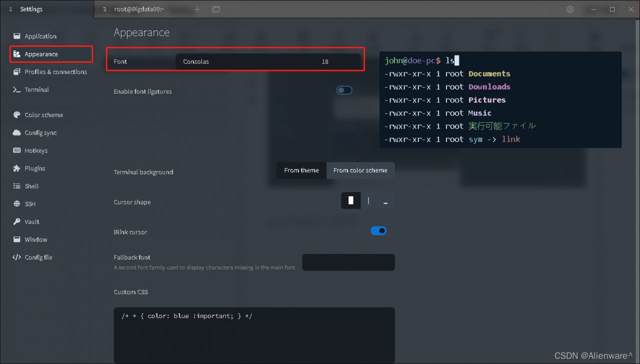Open the Config file label
Viewport: 640px width, 364px height.
tap(38, 257)
